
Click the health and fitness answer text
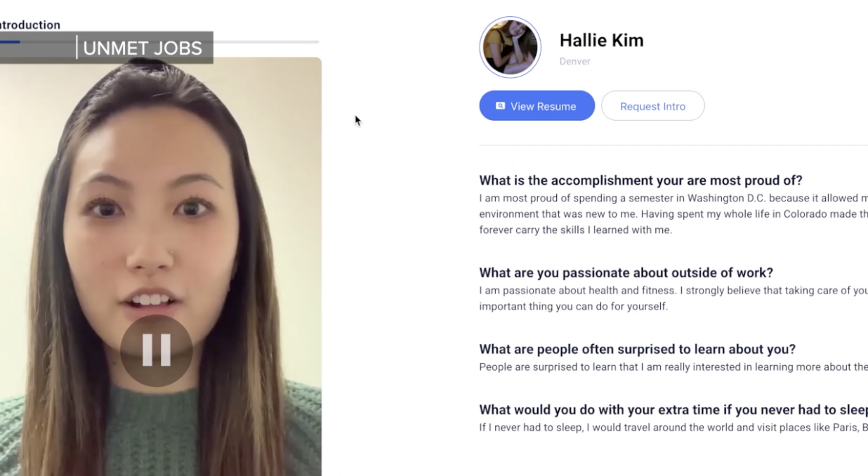(673, 298)
